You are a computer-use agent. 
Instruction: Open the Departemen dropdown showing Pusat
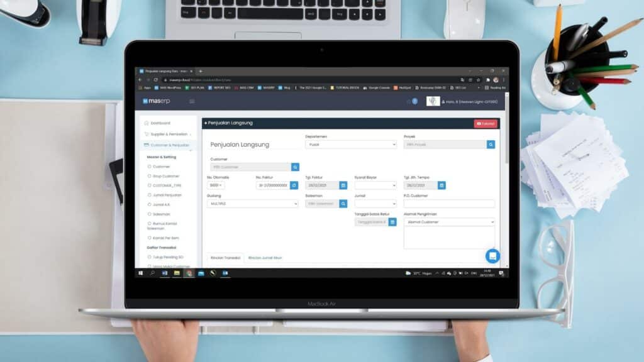pyautogui.click(x=352, y=143)
